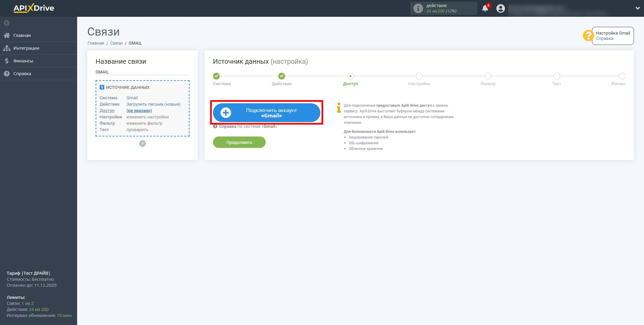644x325 pixels.
Task: Click the question icon beside Справка in sidebar
Action: [x=7, y=73]
